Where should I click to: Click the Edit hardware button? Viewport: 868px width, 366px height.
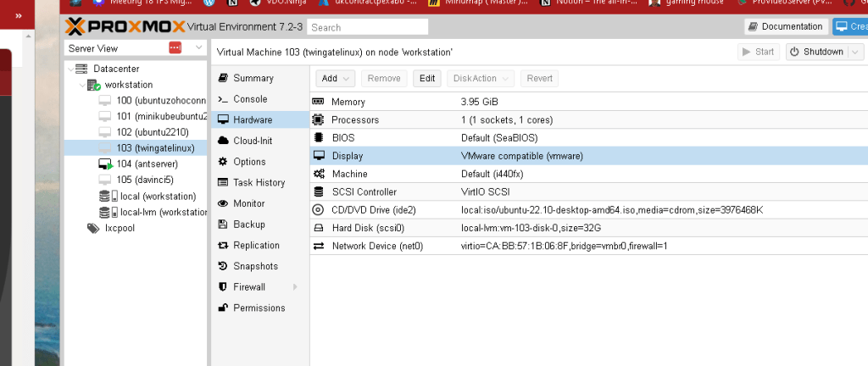tap(427, 79)
